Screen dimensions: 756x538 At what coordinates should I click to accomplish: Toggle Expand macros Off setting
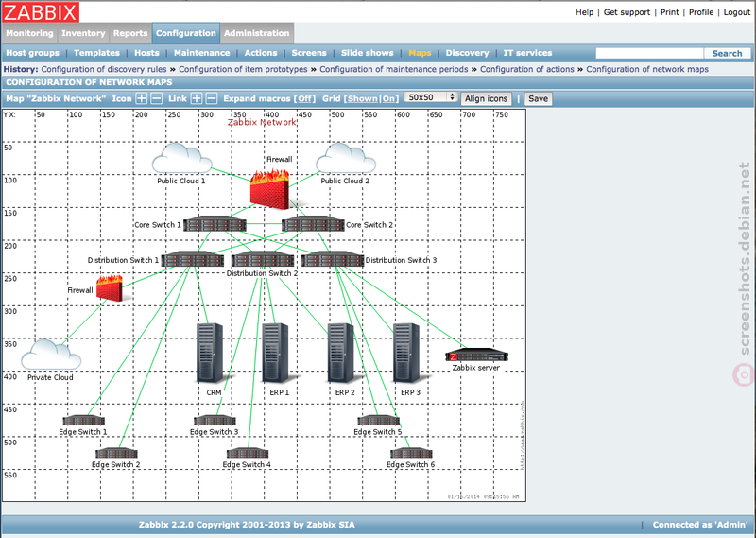(304, 99)
